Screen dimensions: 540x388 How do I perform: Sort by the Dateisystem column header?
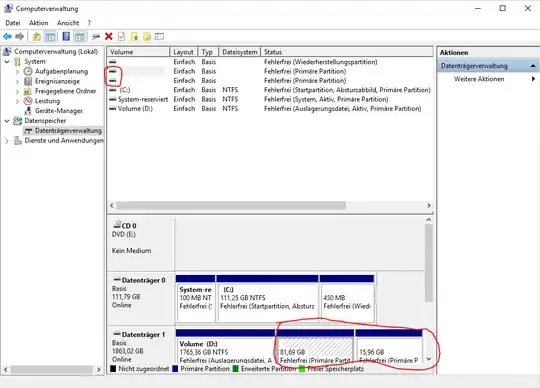pyautogui.click(x=239, y=52)
